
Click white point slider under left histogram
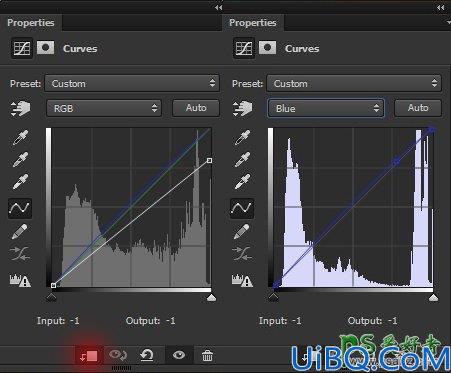click(211, 297)
